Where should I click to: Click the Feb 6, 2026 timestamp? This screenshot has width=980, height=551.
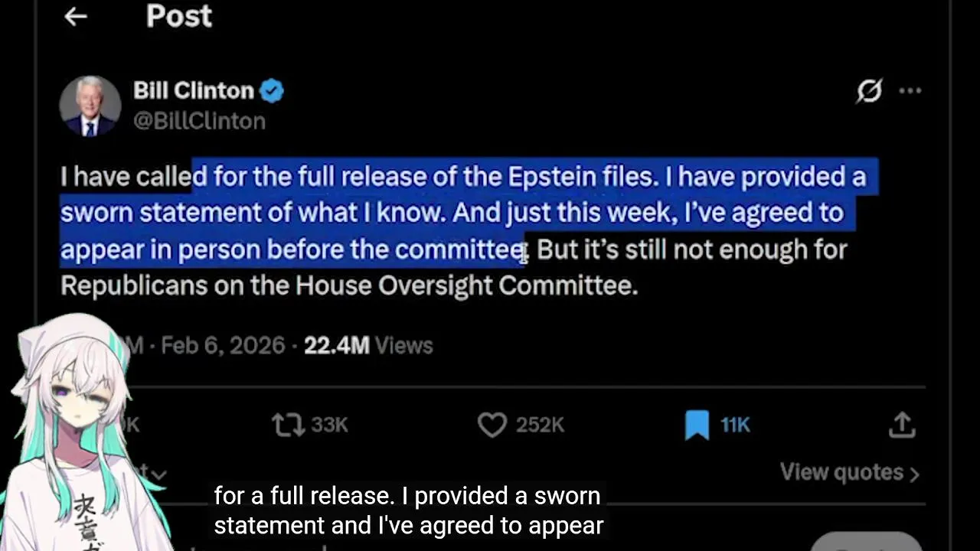pos(223,345)
